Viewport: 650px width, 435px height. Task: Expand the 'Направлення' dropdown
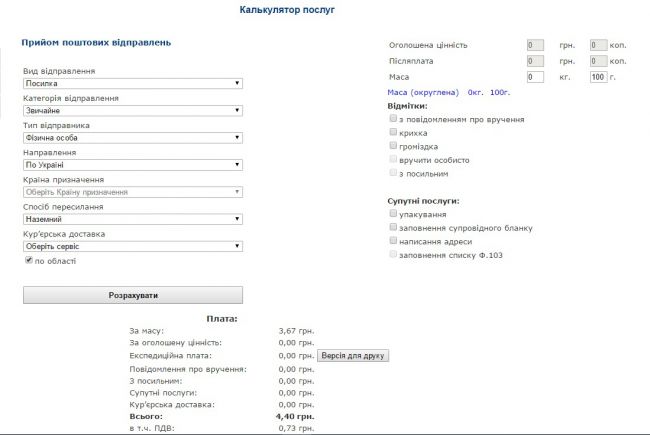tap(133, 165)
